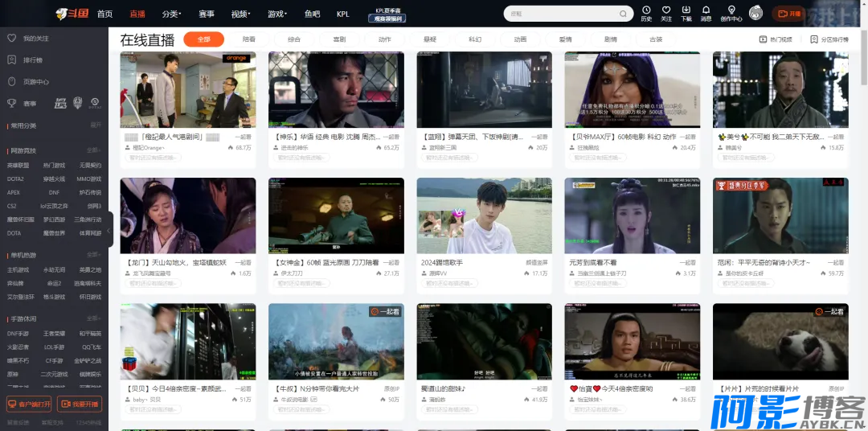This screenshot has width=868, height=431.
Task: Open the 分区排行榜 icon link
Action: pos(829,39)
